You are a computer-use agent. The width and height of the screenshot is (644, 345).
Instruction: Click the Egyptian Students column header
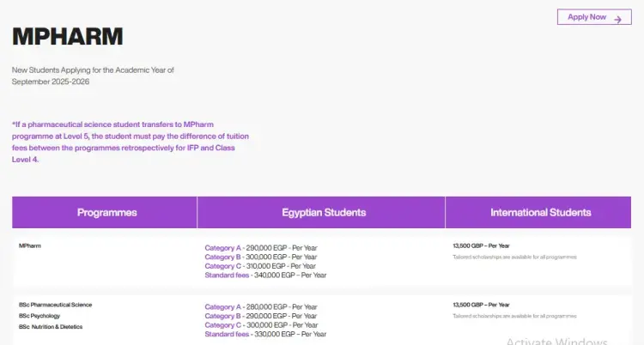tap(324, 212)
